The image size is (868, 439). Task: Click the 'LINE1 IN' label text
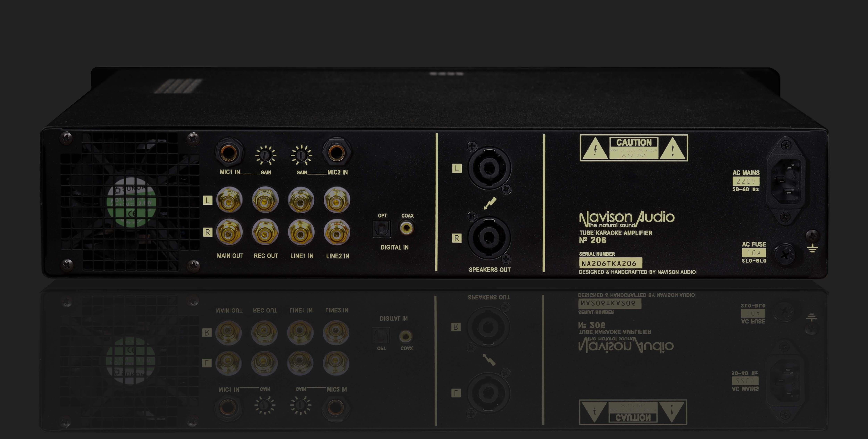[302, 256]
